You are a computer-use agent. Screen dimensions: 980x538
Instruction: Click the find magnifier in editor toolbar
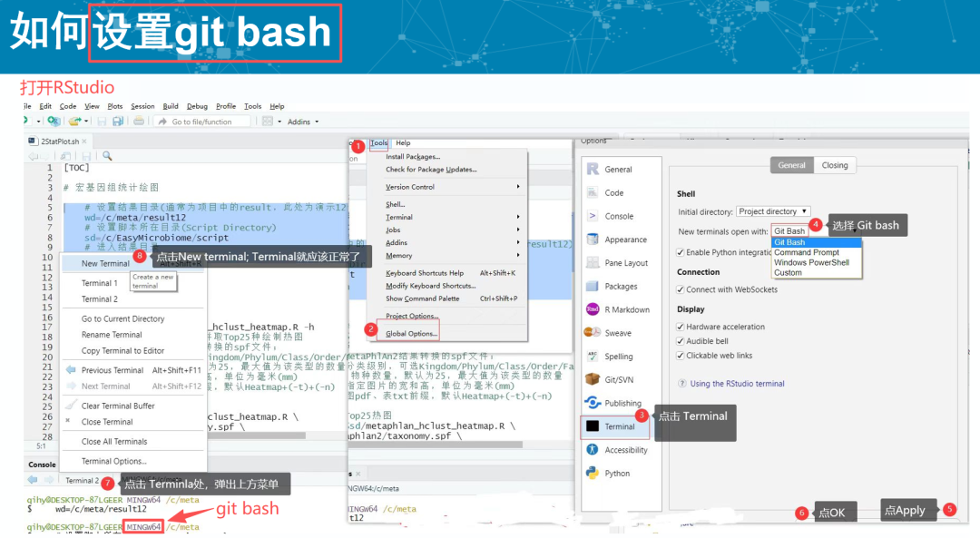coord(107,155)
